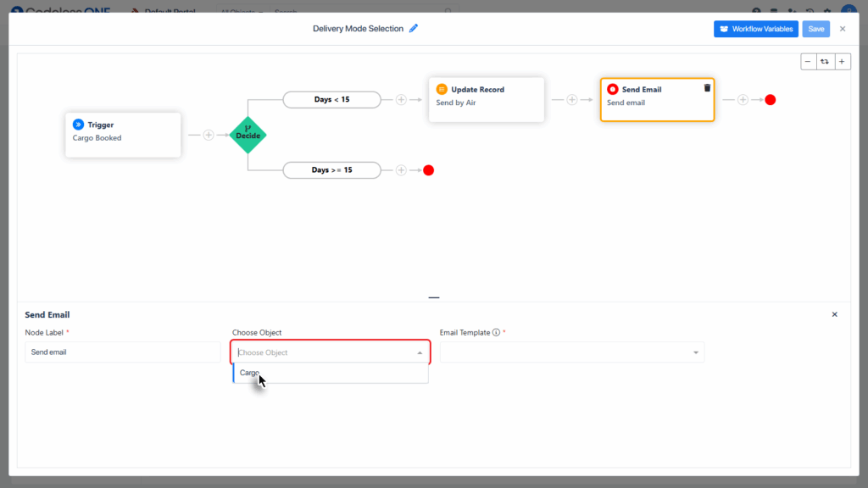Reset the canvas view with the middle zoom icon

click(x=825, y=62)
